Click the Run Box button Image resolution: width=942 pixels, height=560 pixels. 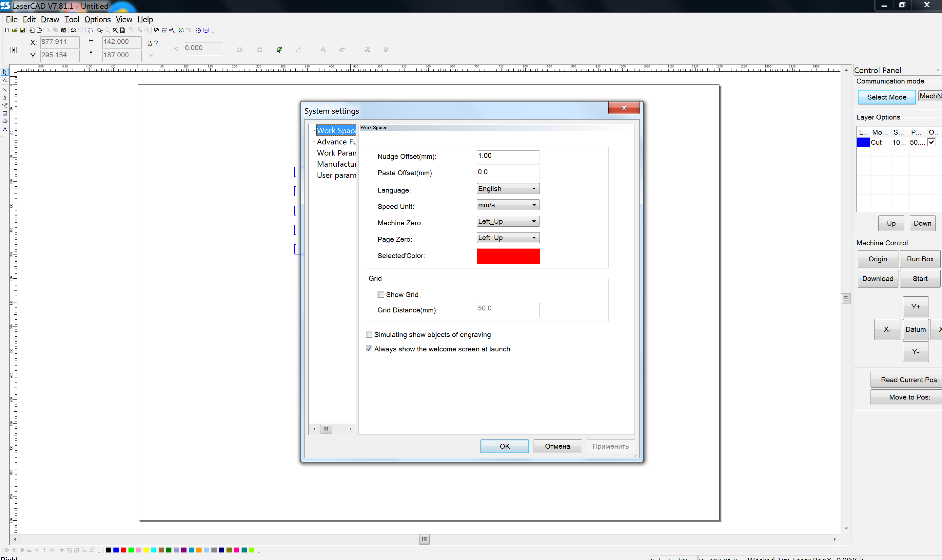[x=920, y=259]
